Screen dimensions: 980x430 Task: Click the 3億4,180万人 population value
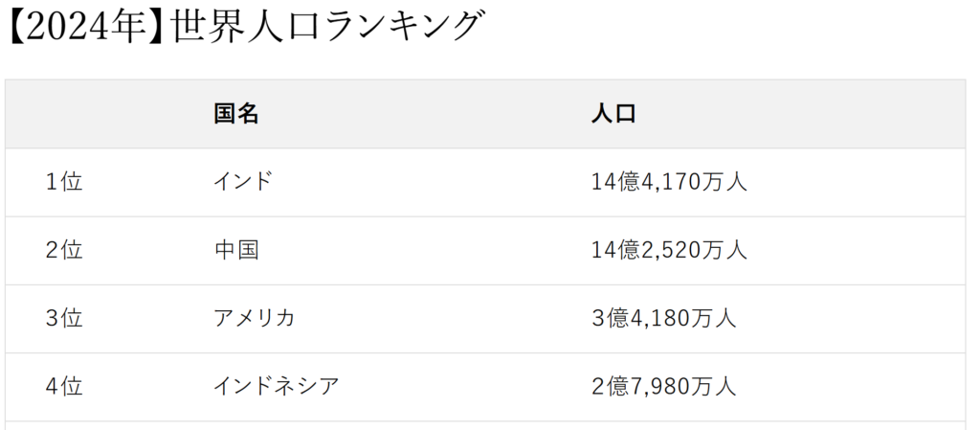click(663, 319)
